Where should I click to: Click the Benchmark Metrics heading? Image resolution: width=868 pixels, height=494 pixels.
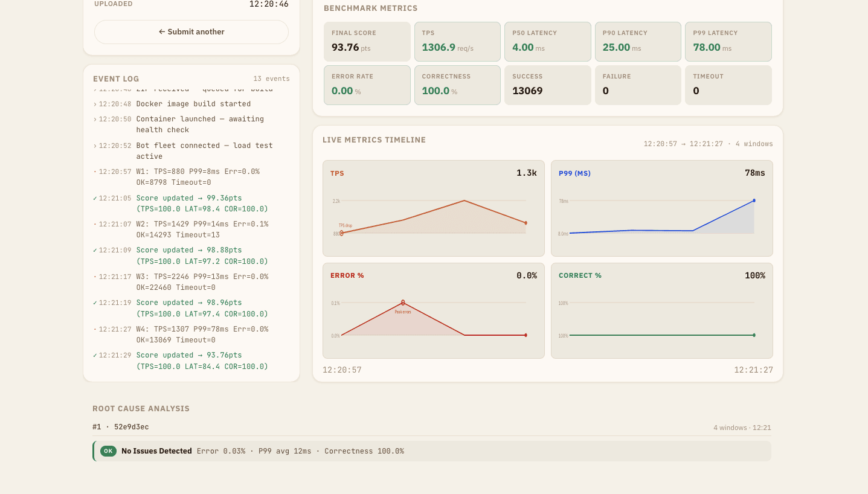370,8
